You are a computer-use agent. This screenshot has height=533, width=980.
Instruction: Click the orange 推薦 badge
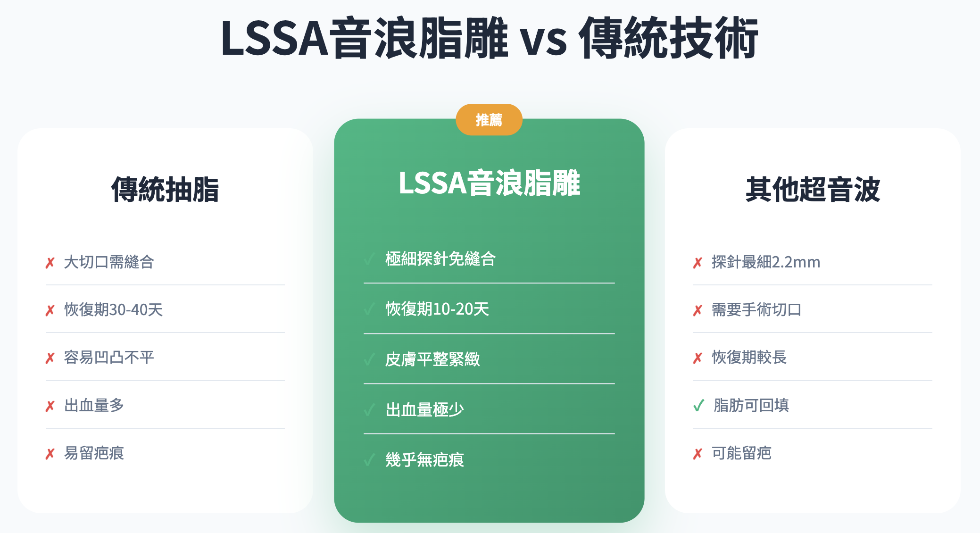[x=489, y=120]
